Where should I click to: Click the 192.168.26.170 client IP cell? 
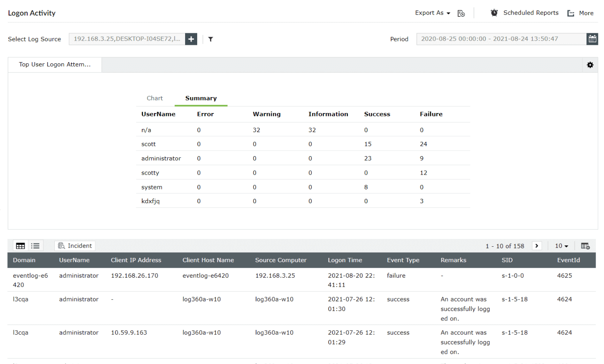click(134, 275)
